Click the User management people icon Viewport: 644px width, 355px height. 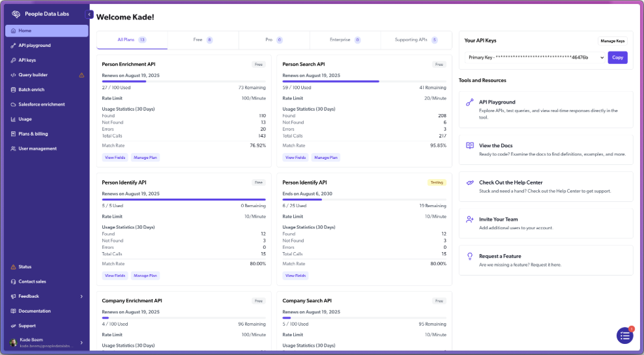point(13,149)
